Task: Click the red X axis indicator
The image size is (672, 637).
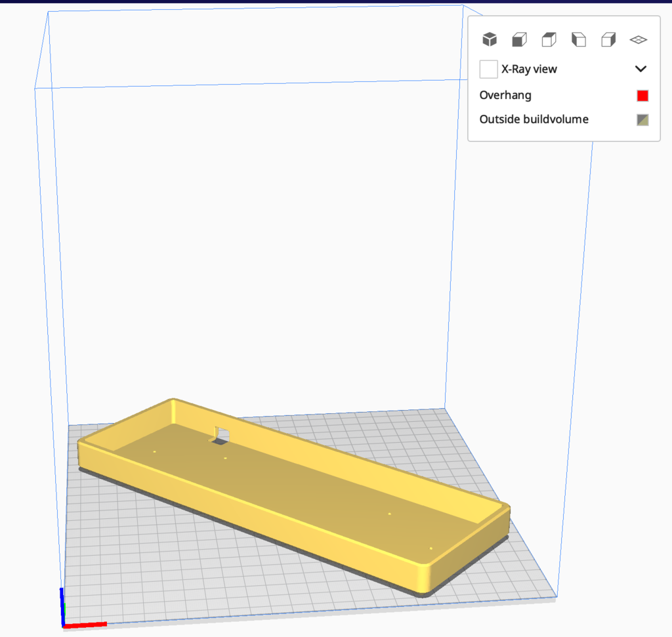Action: 85,625
